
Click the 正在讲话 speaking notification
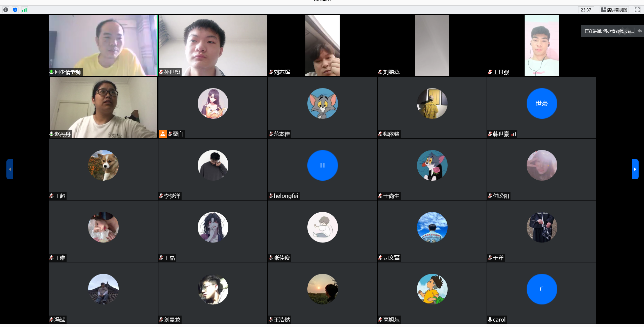608,31
